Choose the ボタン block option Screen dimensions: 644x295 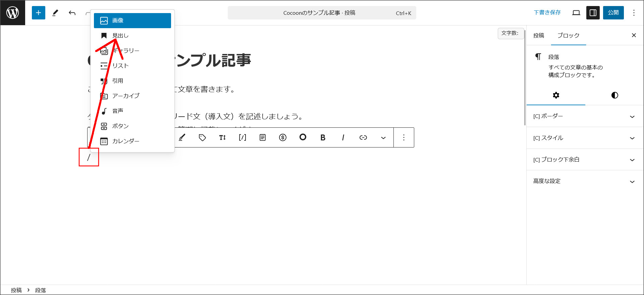pyautogui.click(x=132, y=126)
